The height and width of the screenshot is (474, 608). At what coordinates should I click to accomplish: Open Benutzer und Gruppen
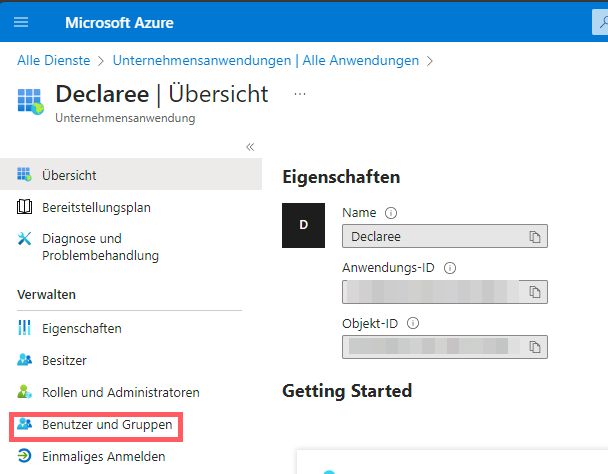click(x=107, y=425)
